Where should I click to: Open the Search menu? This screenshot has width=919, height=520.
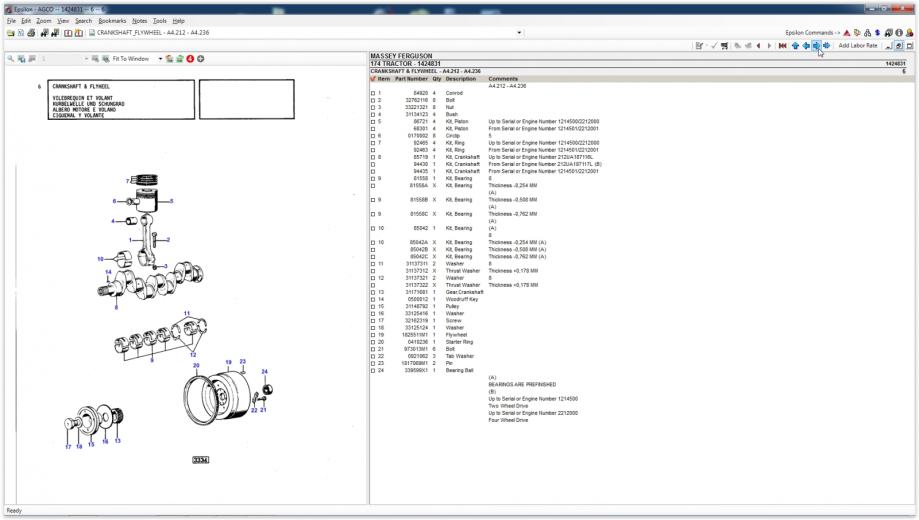click(x=83, y=21)
